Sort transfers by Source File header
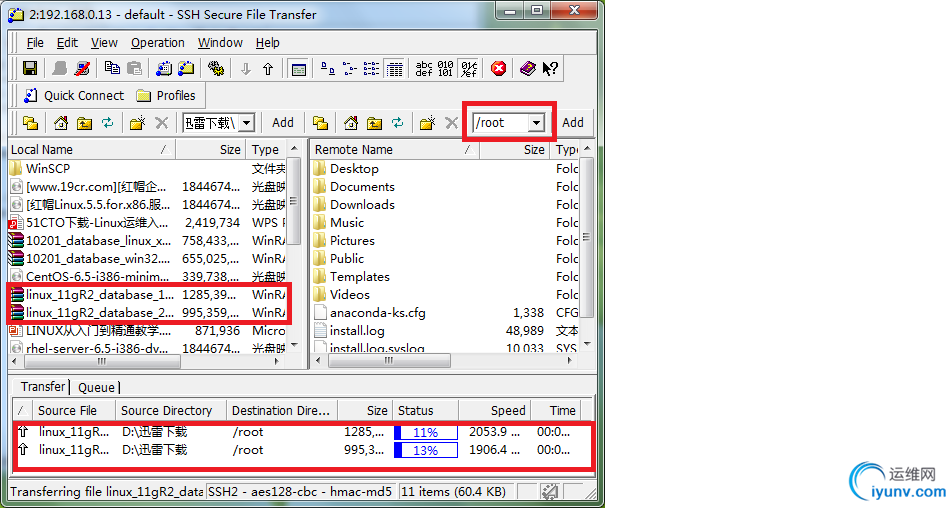Screen dimensions: 952x508 (x=73, y=411)
